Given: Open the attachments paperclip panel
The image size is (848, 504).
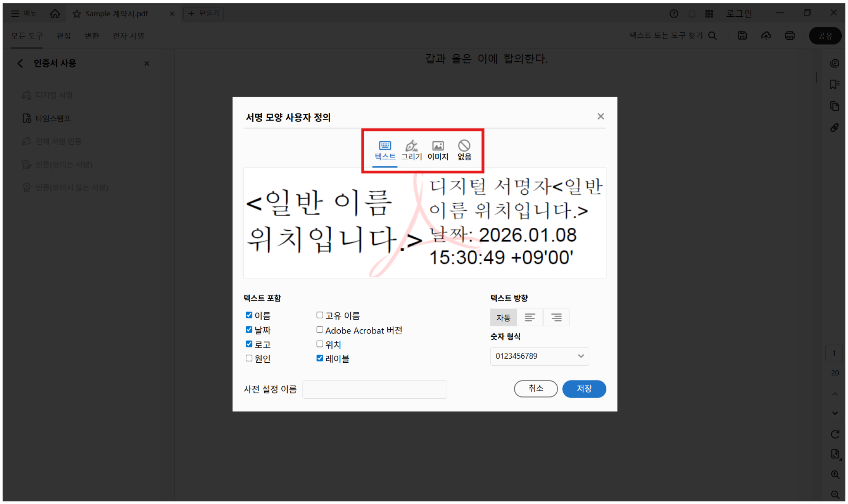Looking at the screenshot, I should (834, 127).
